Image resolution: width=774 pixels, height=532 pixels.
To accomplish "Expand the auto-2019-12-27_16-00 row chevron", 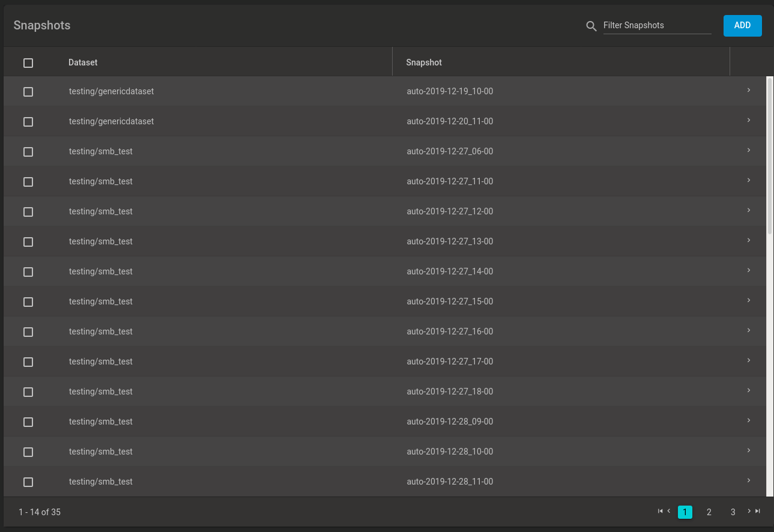I will [749, 330].
